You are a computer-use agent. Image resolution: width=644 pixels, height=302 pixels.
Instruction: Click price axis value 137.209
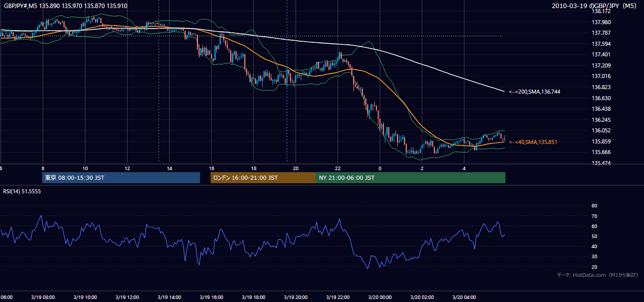point(601,65)
